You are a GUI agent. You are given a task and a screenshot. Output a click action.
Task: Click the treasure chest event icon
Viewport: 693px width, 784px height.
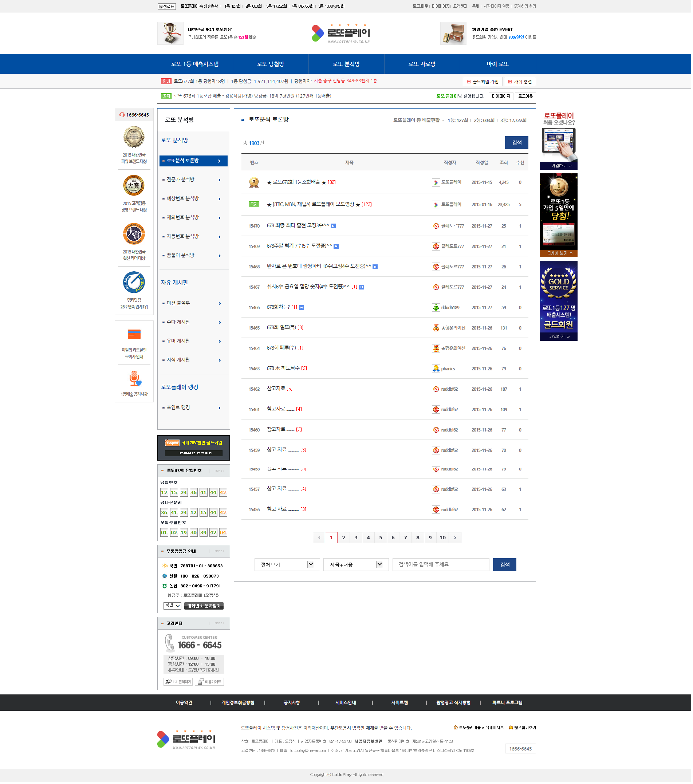454,34
